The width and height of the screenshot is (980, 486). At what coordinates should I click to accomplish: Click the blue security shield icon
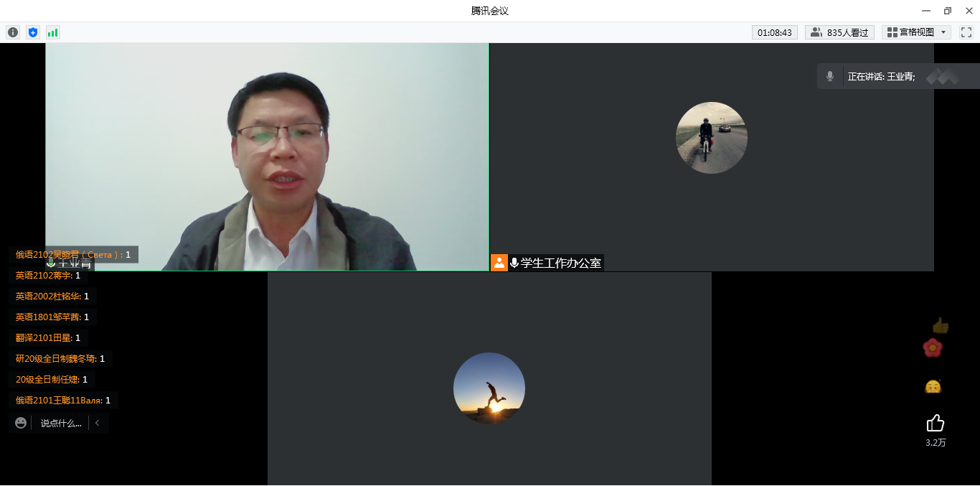click(x=32, y=32)
